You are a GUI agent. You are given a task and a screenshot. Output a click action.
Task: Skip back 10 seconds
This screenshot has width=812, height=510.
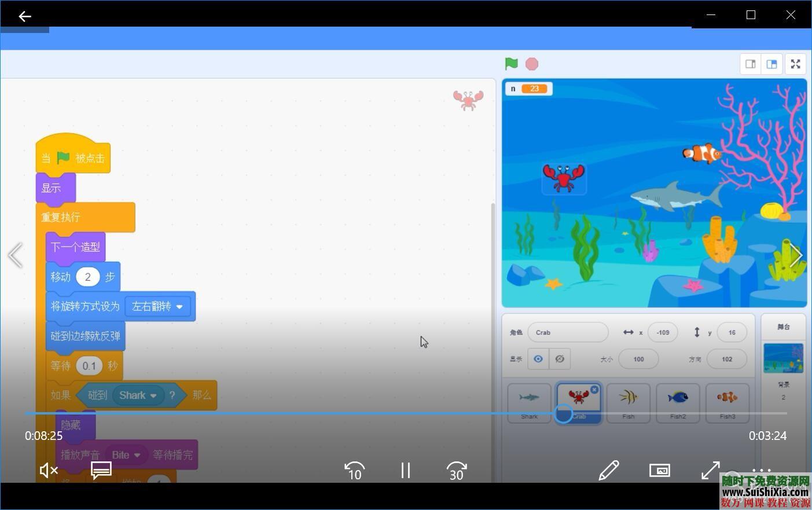click(x=354, y=471)
